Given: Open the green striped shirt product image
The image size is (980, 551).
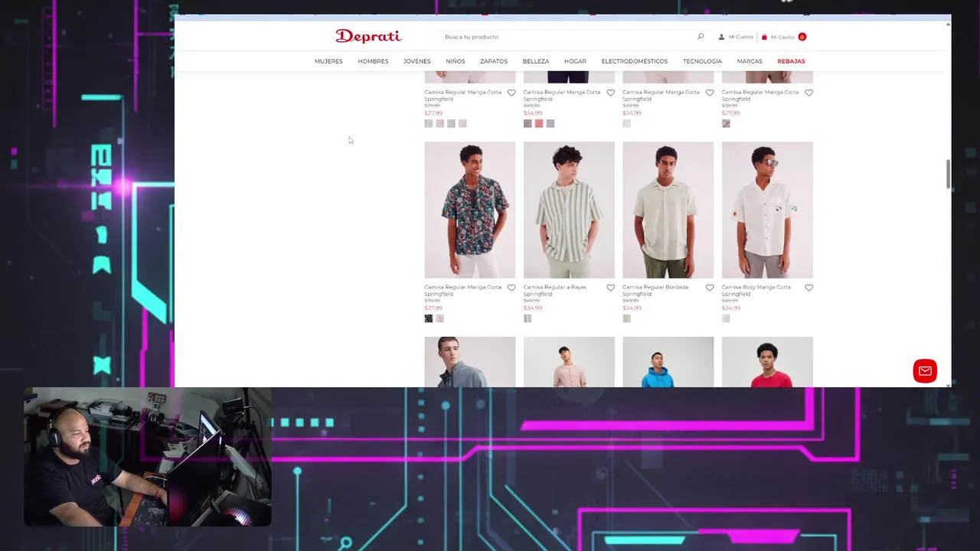Looking at the screenshot, I should click(x=569, y=210).
